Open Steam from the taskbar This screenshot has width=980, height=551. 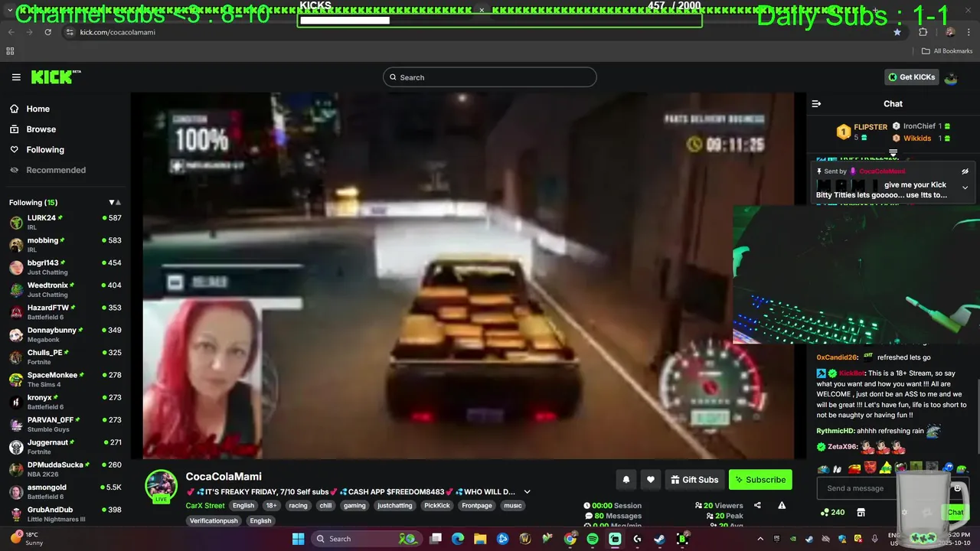[x=659, y=539]
